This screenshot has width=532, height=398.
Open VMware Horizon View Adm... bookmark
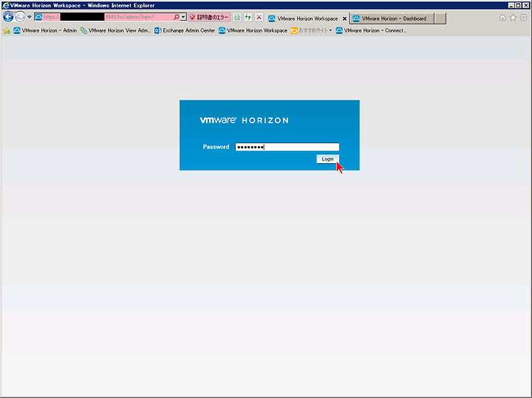point(115,30)
